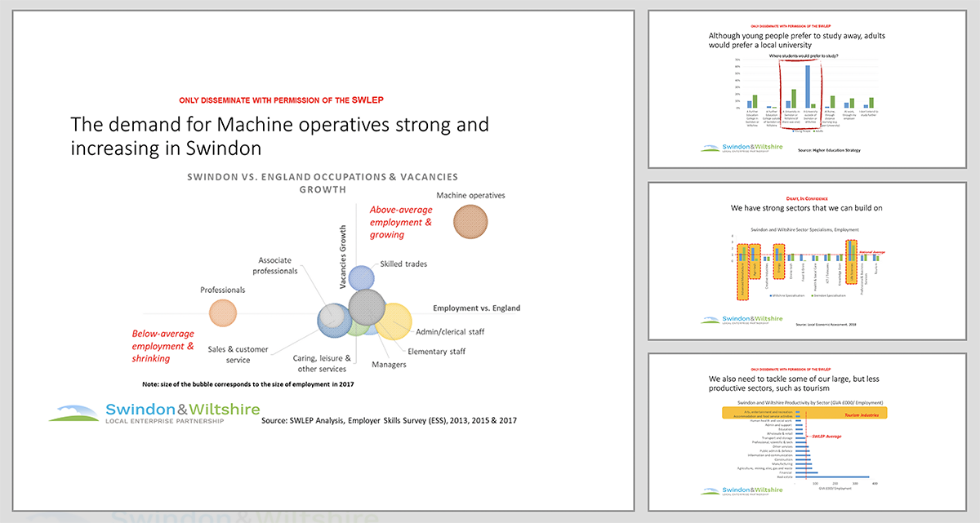Click the 'Sales & customer service' label
The width and height of the screenshot is (980, 523).
[238, 354]
